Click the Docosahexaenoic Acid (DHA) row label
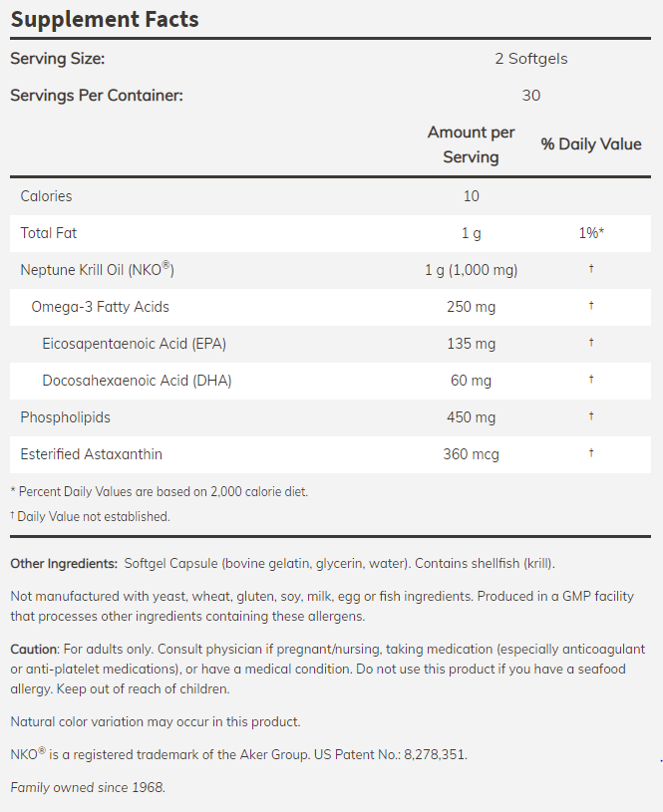This screenshot has width=663, height=812. tap(137, 381)
